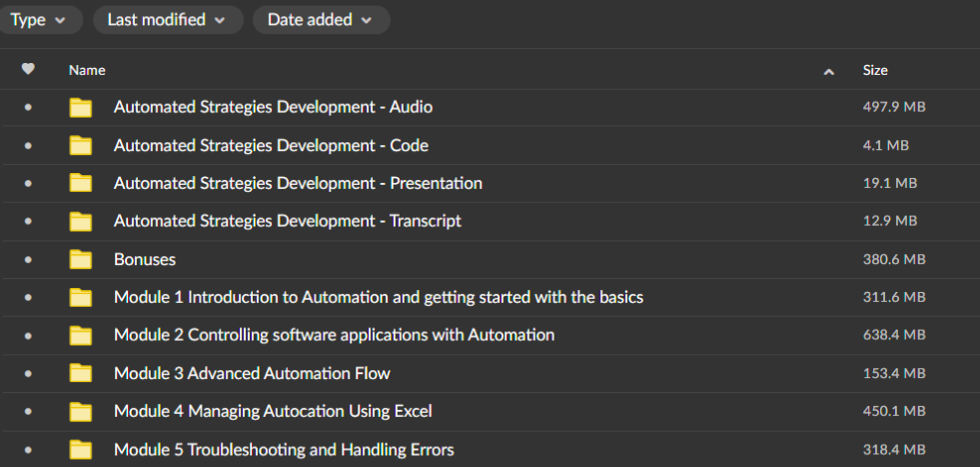
Task: Click folder icon for Module 5 Troubleshooting
Action: [x=81, y=450]
